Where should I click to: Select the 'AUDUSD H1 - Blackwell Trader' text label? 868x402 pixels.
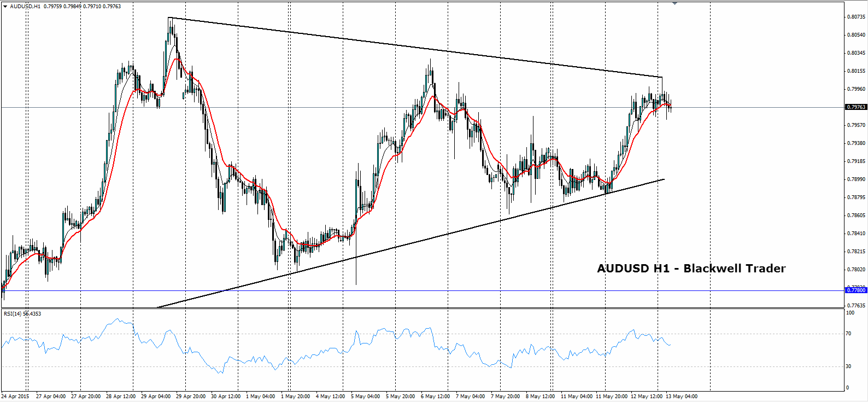tap(691, 269)
